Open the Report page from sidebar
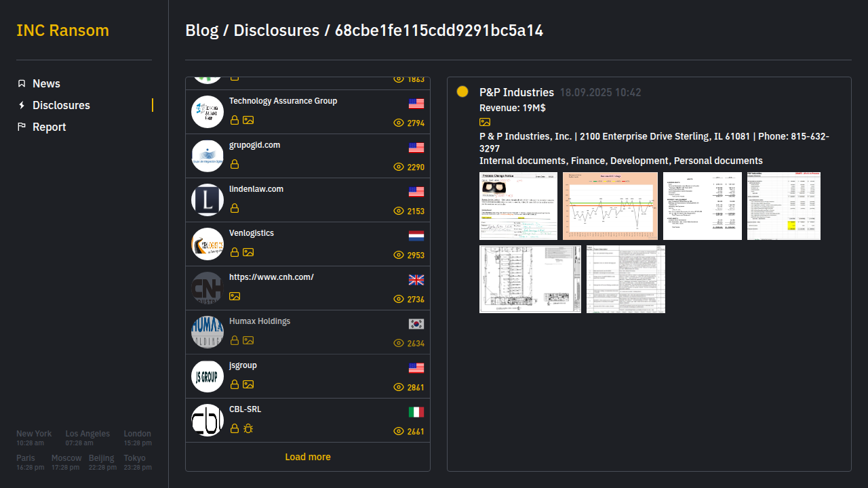The image size is (868, 488). coord(49,127)
